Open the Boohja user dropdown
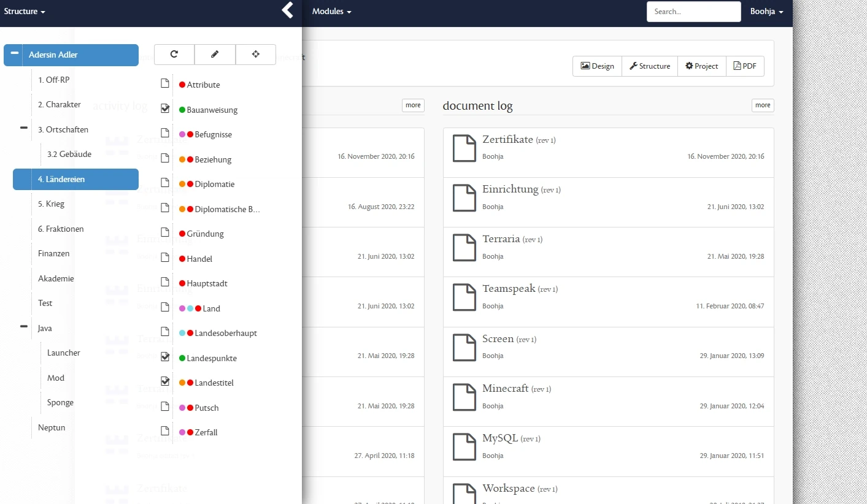 766,11
